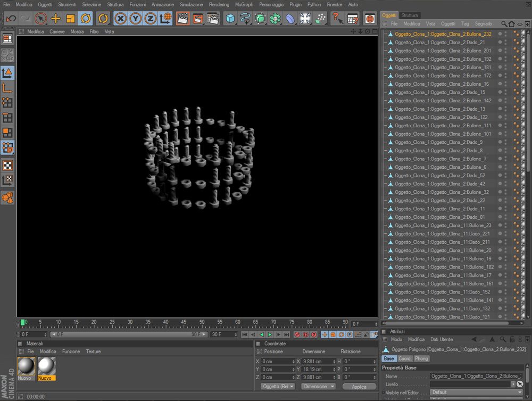532x401 pixels.
Task: Open the Visibile nell'Editor Default dropdown
Action: click(x=476, y=392)
